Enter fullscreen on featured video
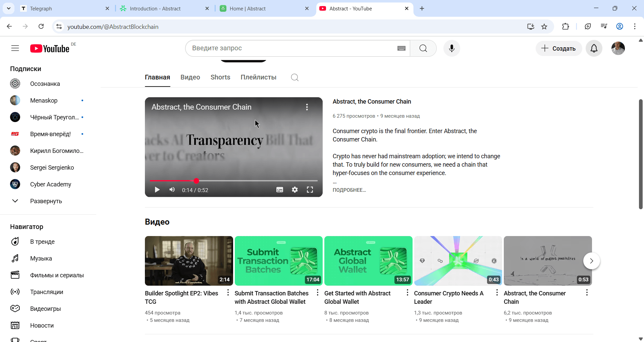The image size is (644, 342). tap(310, 190)
